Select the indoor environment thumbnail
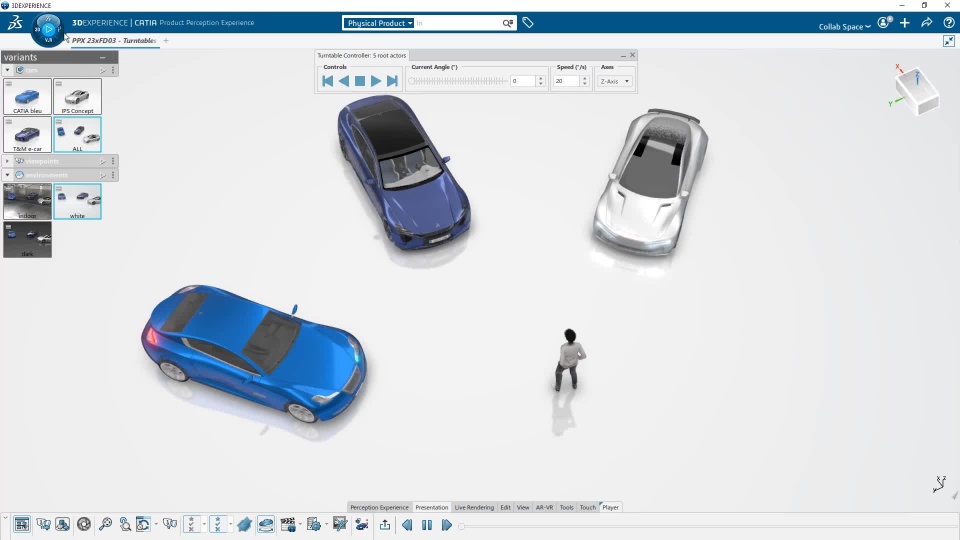Image resolution: width=960 pixels, height=540 pixels. coord(28,201)
